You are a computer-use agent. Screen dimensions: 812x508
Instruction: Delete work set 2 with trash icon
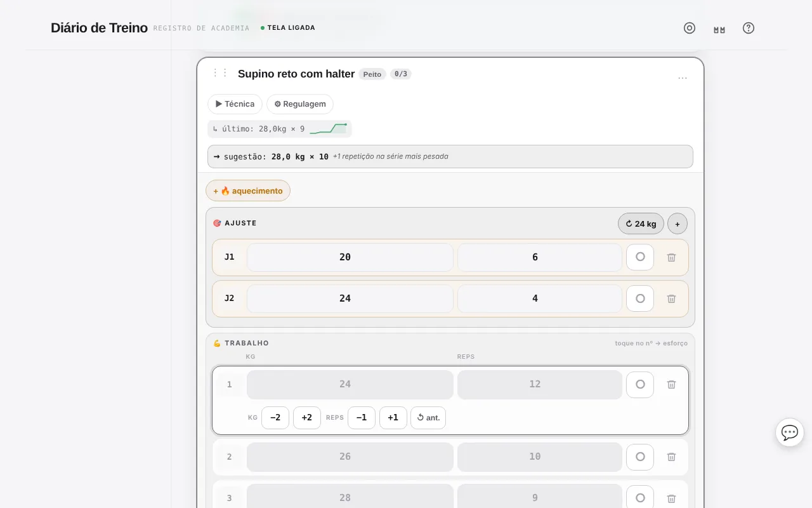pos(671,457)
